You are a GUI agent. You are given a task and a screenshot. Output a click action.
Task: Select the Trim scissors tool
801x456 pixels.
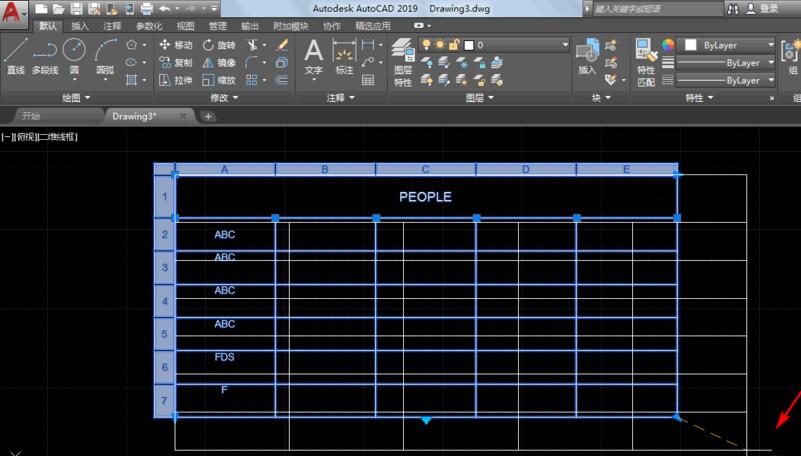pyautogui.click(x=252, y=45)
